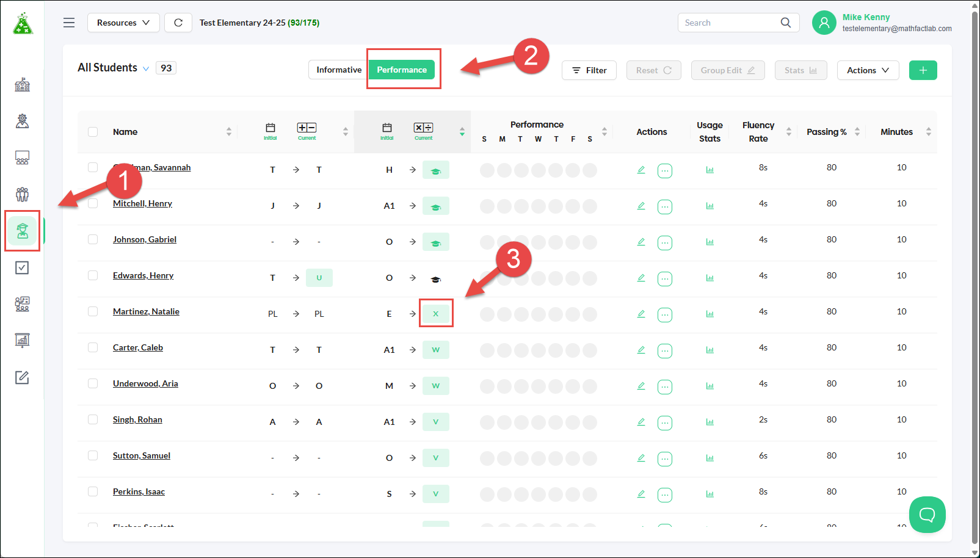Click the green add student plus button
Image resolution: width=980 pixels, height=558 pixels.
(923, 70)
